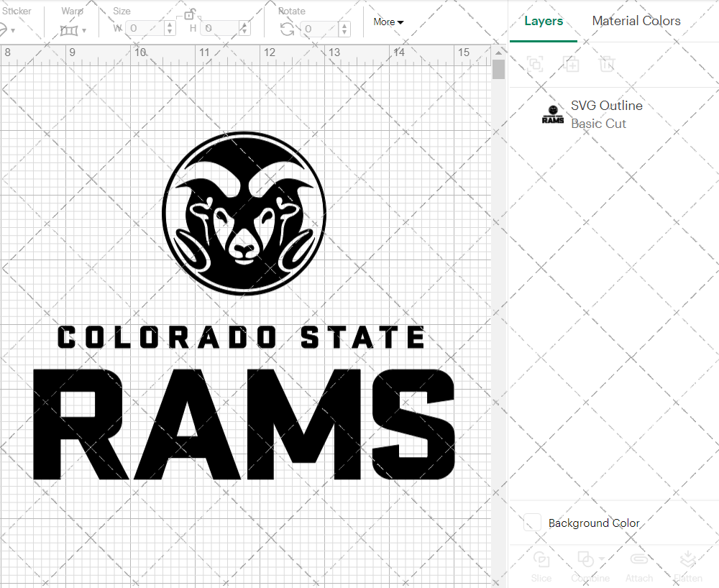Screen dimensions: 719x588
Task: Select the SVG Outline layer thumbnail
Action: pos(552,114)
